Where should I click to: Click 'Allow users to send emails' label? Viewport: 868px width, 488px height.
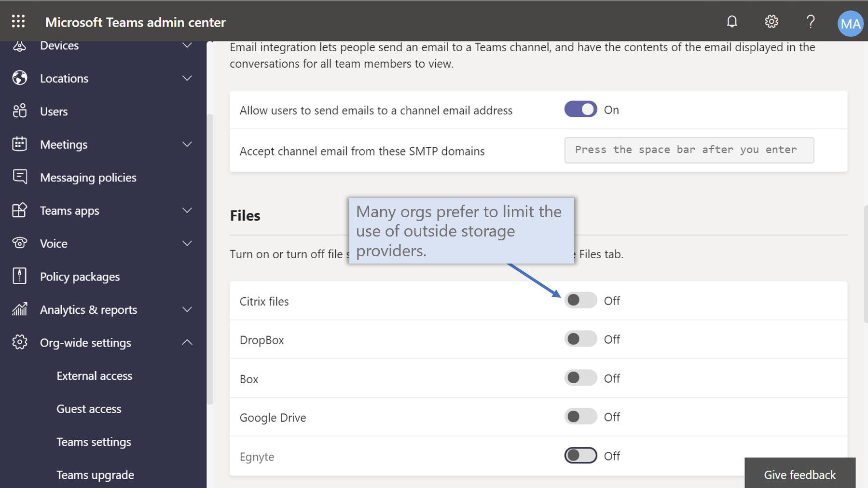[376, 110]
